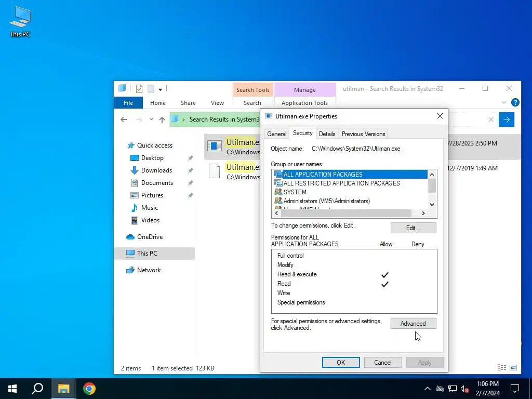Open the Windows Start menu
The width and height of the screenshot is (532, 399).
click(12, 389)
